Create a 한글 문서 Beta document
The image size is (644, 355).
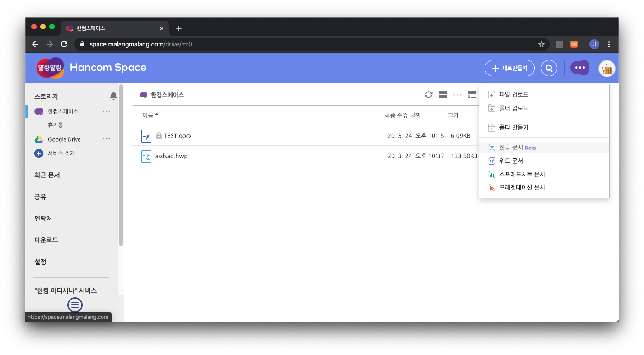tap(544, 148)
